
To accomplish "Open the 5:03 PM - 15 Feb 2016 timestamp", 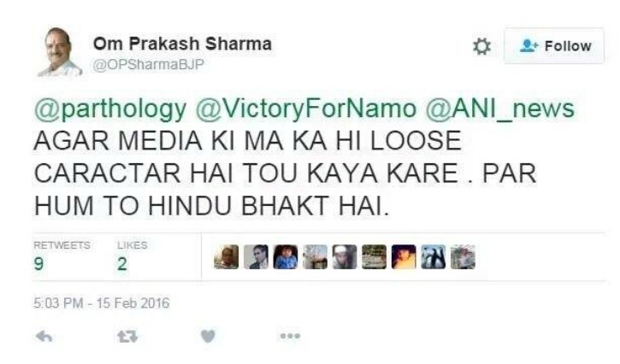I will point(102,303).
